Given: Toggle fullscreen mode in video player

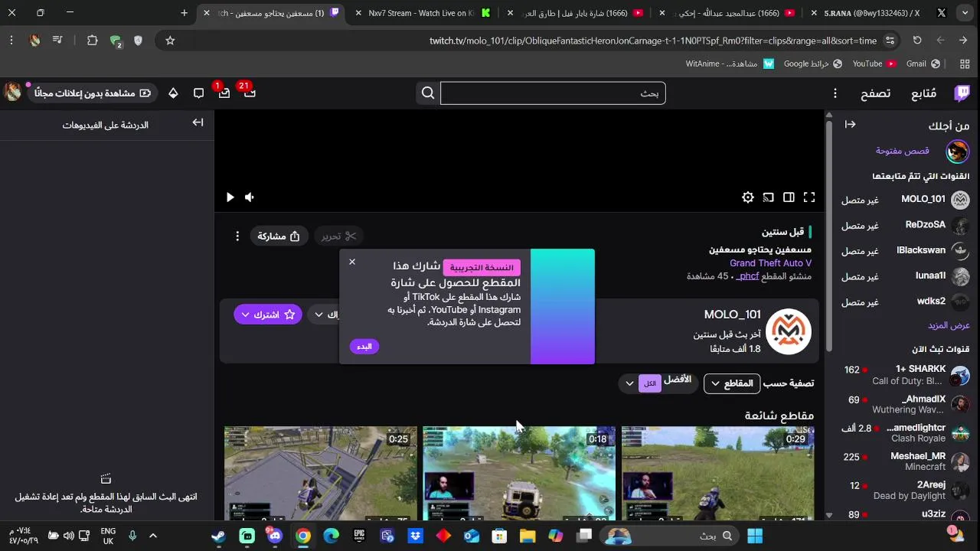Looking at the screenshot, I should click(809, 197).
